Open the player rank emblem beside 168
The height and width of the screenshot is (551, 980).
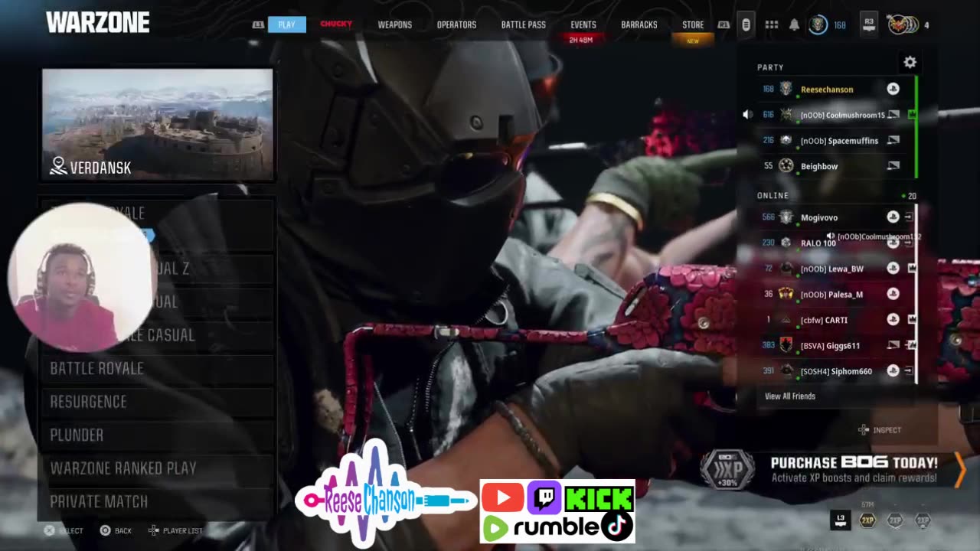tap(818, 25)
